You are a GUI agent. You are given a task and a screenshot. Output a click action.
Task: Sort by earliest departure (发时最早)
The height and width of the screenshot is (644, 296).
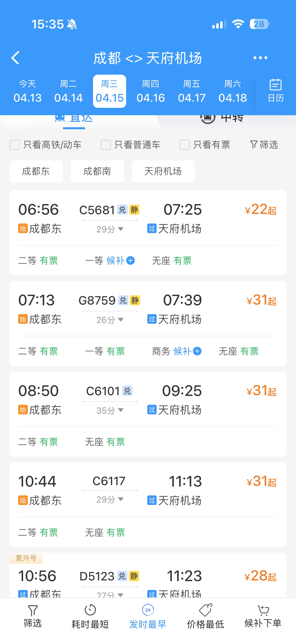(148, 616)
